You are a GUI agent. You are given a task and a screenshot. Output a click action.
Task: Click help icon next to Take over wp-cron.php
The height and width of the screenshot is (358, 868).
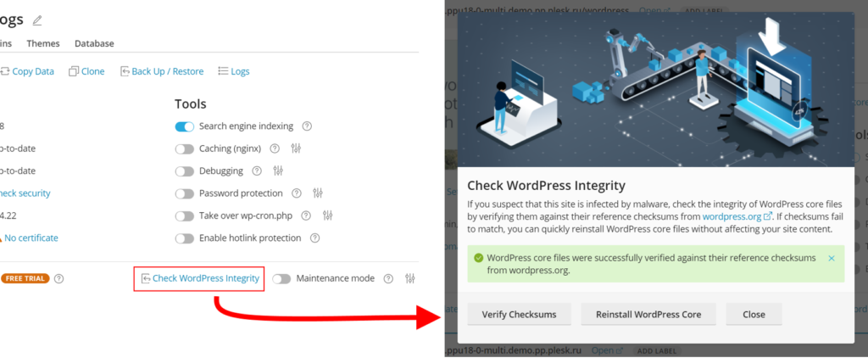pyautogui.click(x=305, y=215)
